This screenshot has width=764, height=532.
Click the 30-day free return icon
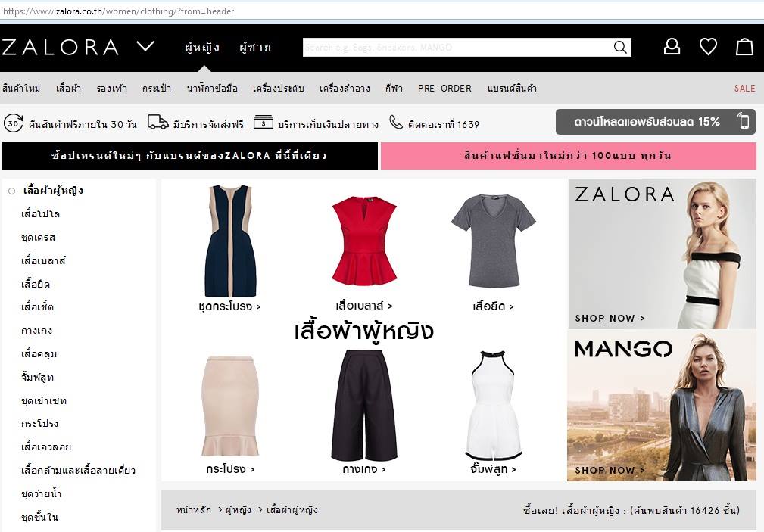click(13, 123)
